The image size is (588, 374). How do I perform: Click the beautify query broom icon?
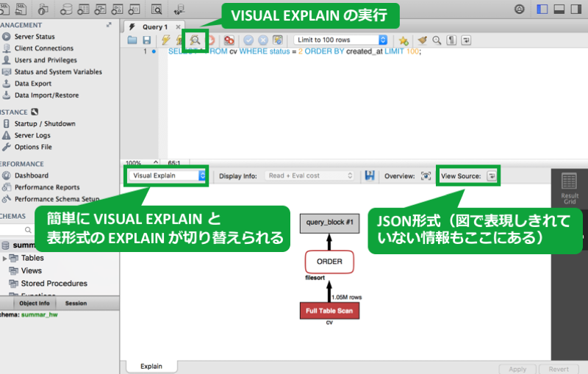pos(422,40)
